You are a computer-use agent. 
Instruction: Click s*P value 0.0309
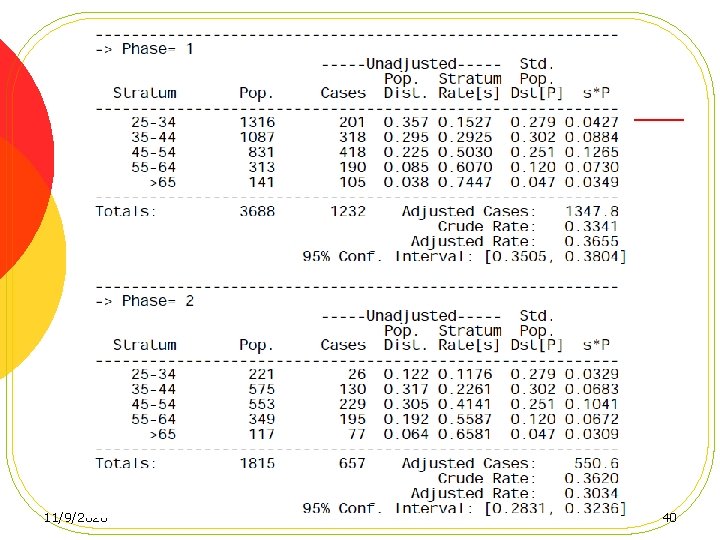click(592, 434)
